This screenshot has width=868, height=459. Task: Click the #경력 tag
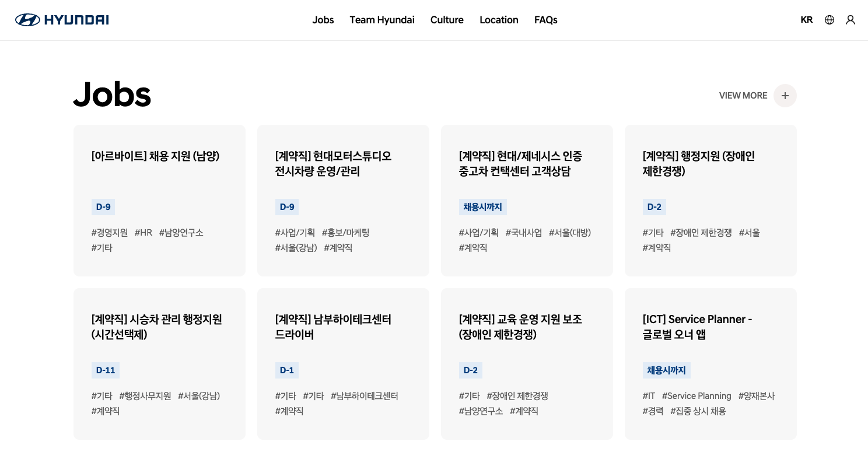pos(653,411)
